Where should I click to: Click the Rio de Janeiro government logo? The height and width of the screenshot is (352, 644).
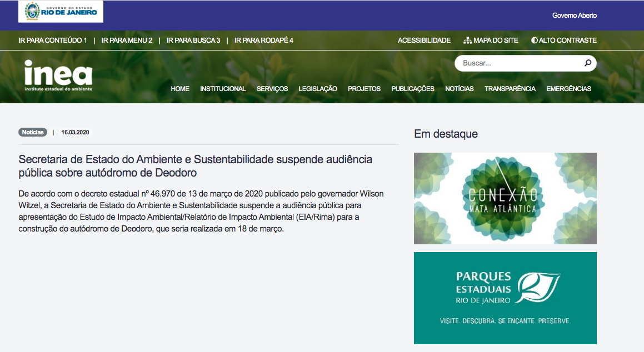pos(61,12)
